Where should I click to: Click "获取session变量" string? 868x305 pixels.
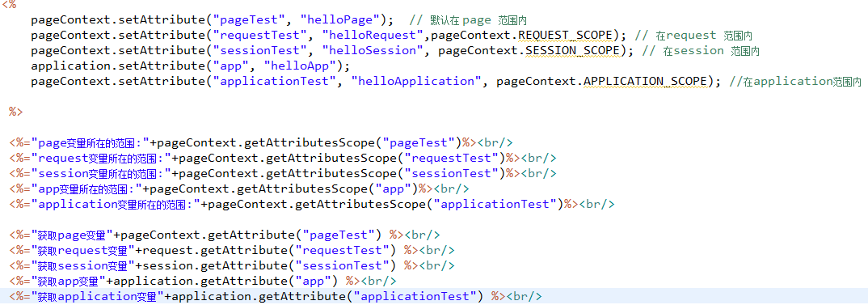83,265
